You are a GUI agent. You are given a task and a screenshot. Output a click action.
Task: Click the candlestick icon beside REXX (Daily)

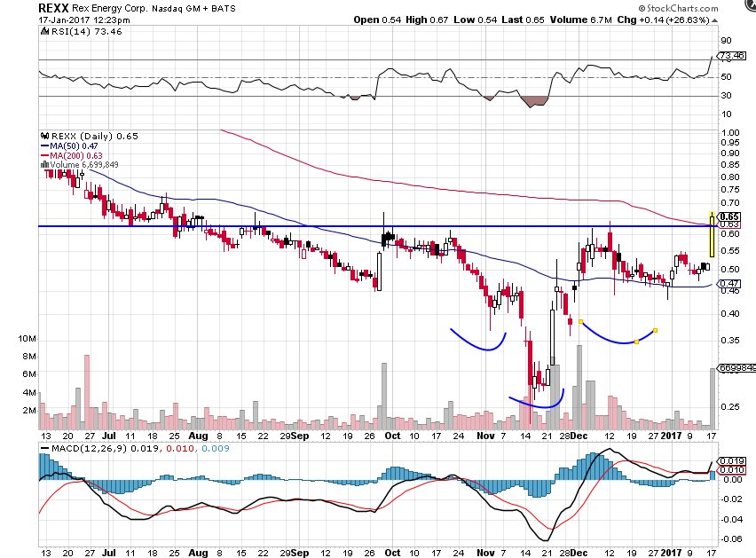click(x=45, y=137)
